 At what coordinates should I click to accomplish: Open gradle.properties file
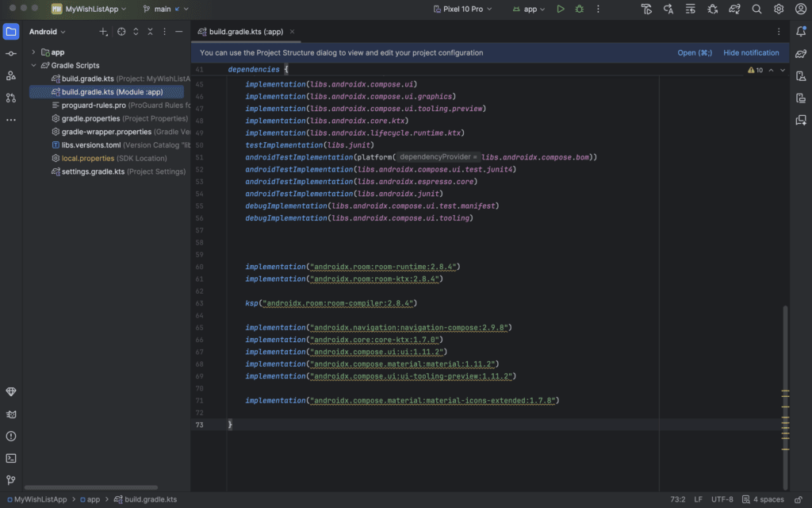point(120,119)
